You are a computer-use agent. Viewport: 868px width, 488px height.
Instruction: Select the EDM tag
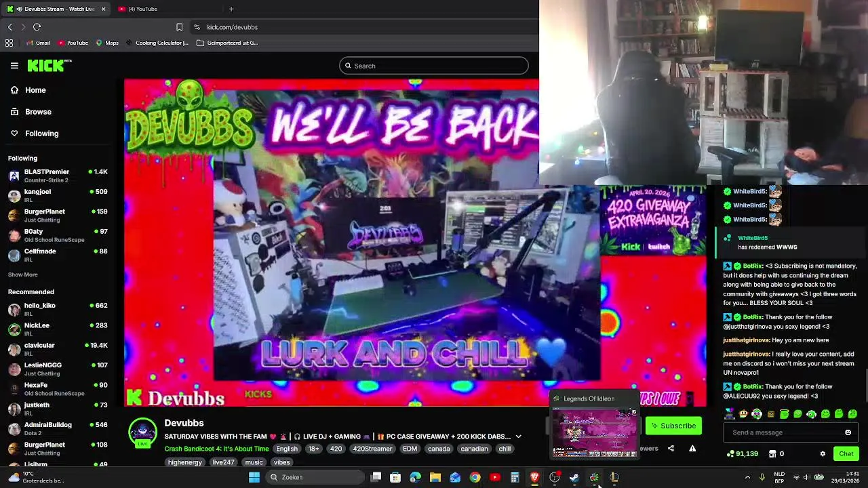point(410,449)
